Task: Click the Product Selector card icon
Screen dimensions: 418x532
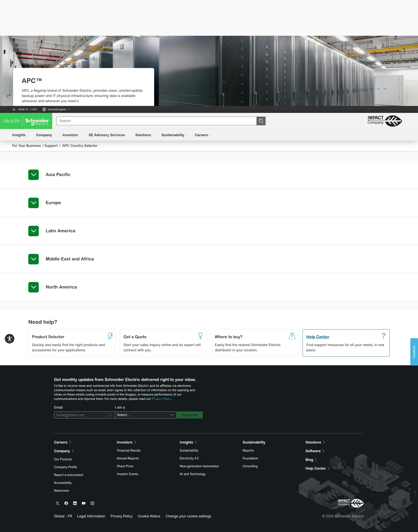Action: pyautogui.click(x=110, y=336)
